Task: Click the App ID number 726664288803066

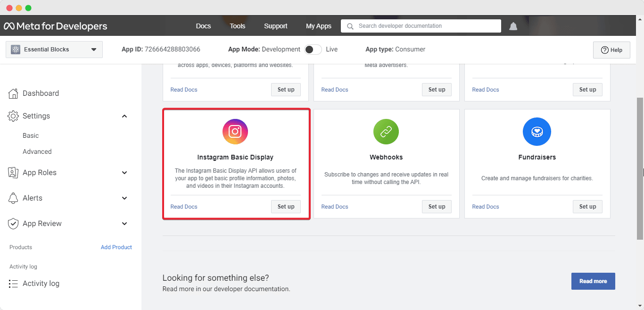Action: 173,49
